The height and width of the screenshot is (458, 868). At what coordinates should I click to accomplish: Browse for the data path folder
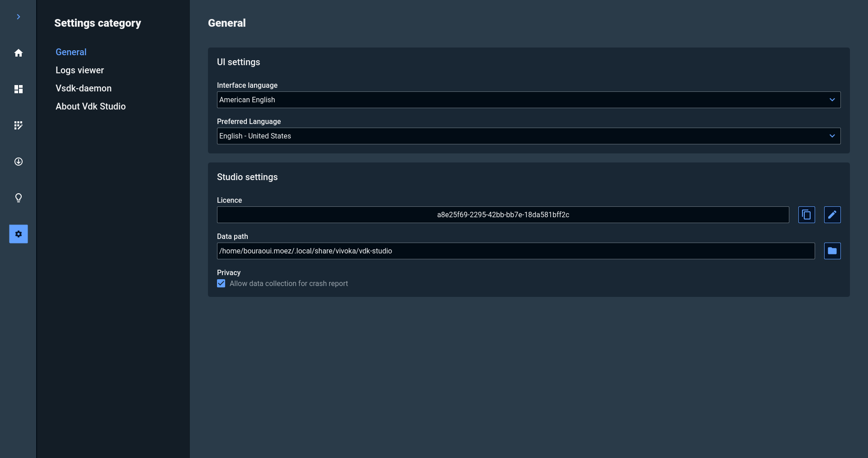(832, 251)
